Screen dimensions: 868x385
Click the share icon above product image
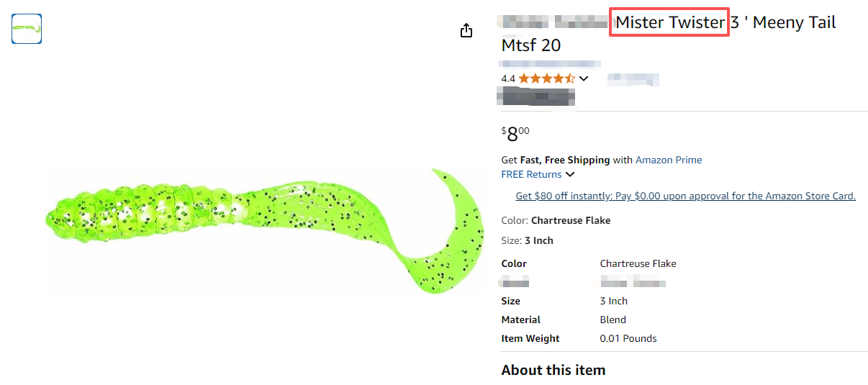click(x=466, y=30)
